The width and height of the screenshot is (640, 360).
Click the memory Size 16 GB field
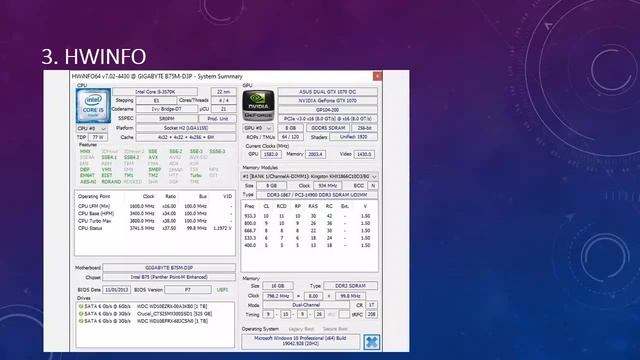pyautogui.click(x=278, y=286)
